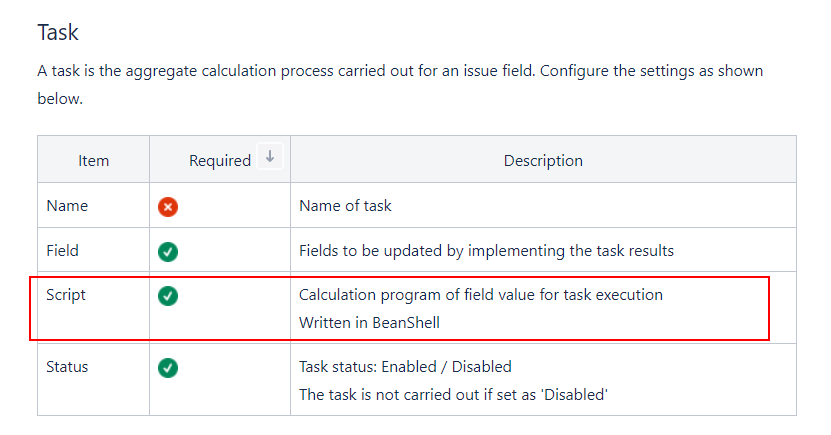Click the 'Name of task' description text
This screenshot has height=435, width=831.
[x=346, y=206]
